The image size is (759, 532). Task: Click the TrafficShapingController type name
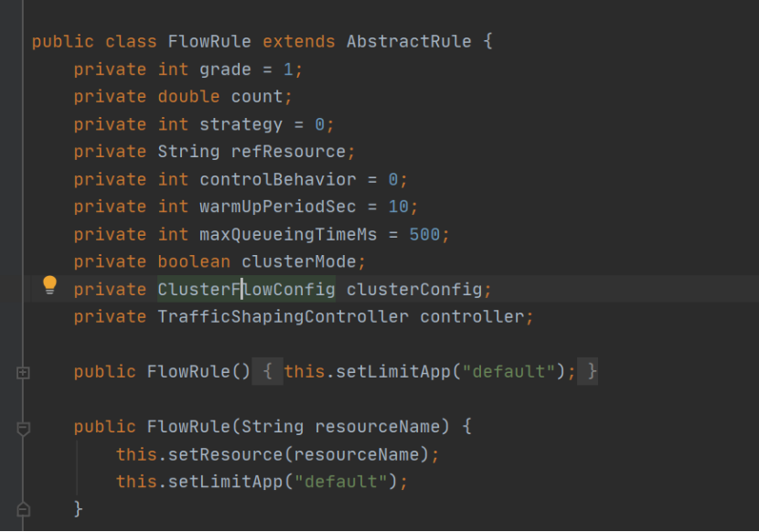click(283, 317)
